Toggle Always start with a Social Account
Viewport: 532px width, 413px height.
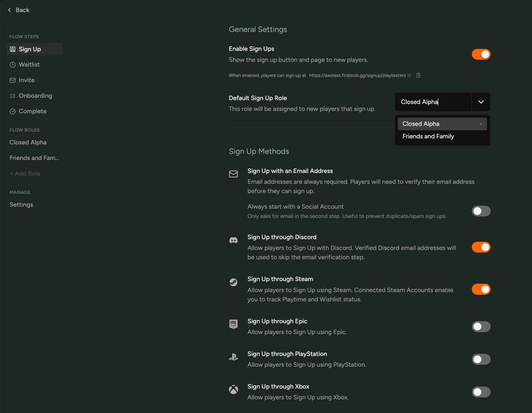[x=481, y=211]
